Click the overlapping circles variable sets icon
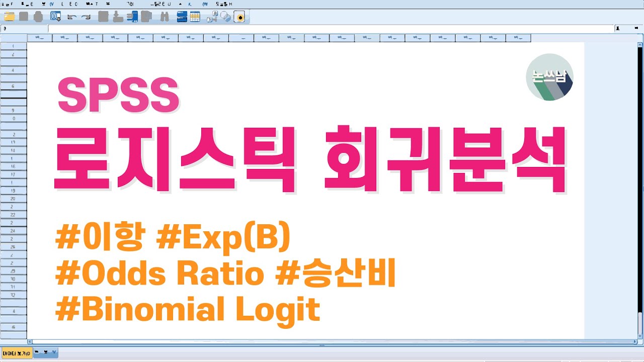644x362 pixels. tap(226, 17)
